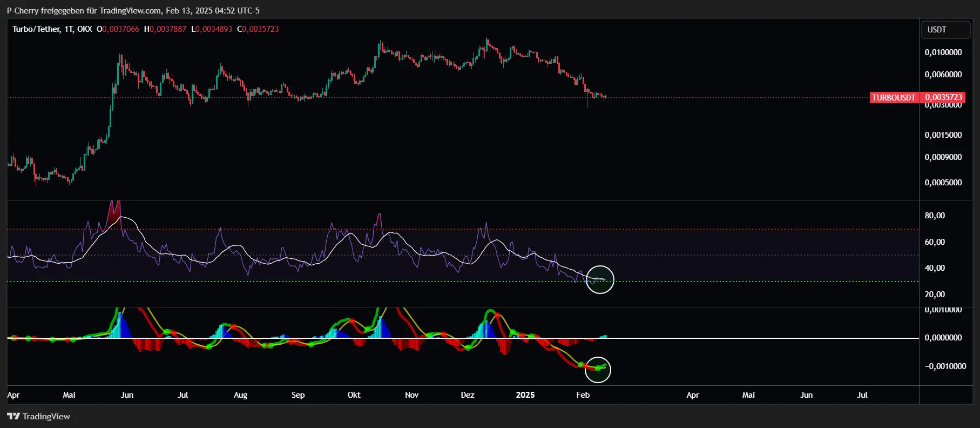980x428 pixels.
Task: Click the Aug marker on time axis
Action: pos(241,395)
